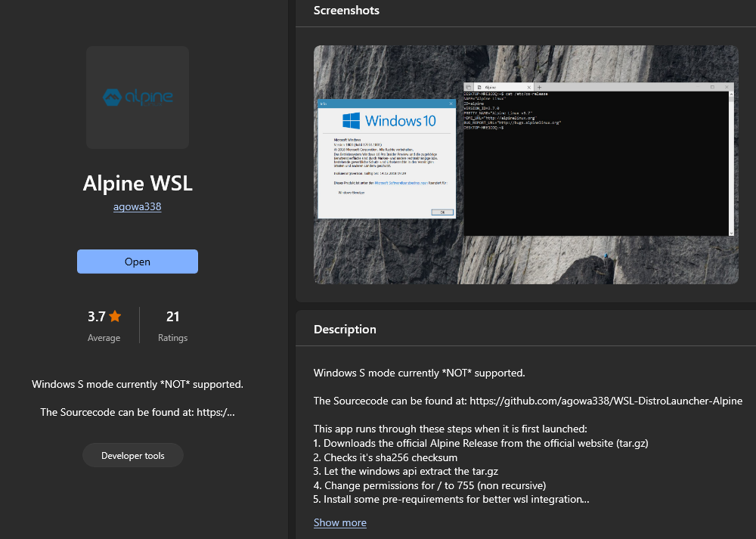The height and width of the screenshot is (539, 756).
Task: Click the orange star rating icon
Action: click(115, 316)
